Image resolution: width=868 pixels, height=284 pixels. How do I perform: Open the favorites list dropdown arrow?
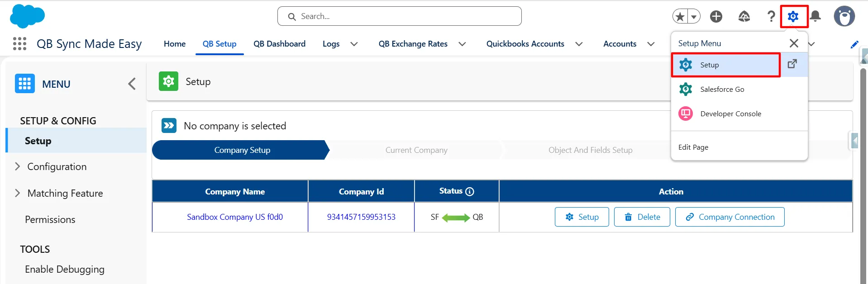(694, 17)
